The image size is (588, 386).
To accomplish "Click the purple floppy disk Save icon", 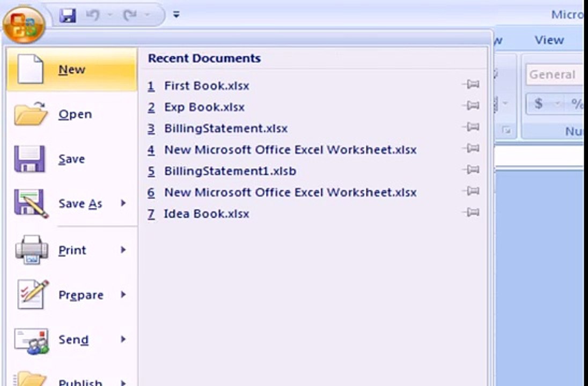I will pyautogui.click(x=30, y=159).
